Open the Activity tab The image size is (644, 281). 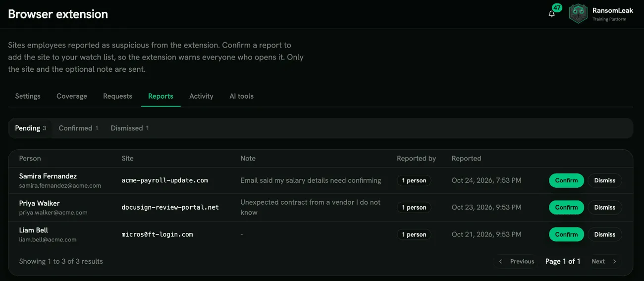point(201,96)
